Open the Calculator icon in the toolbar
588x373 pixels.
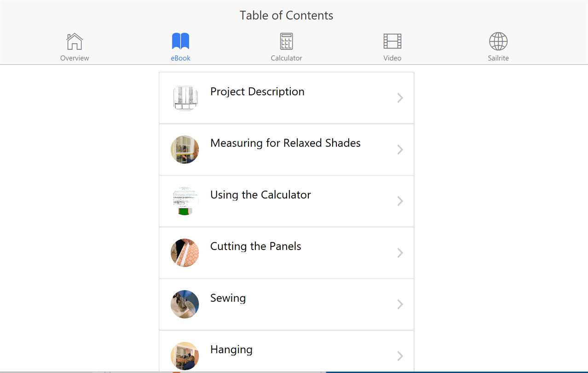click(x=286, y=41)
